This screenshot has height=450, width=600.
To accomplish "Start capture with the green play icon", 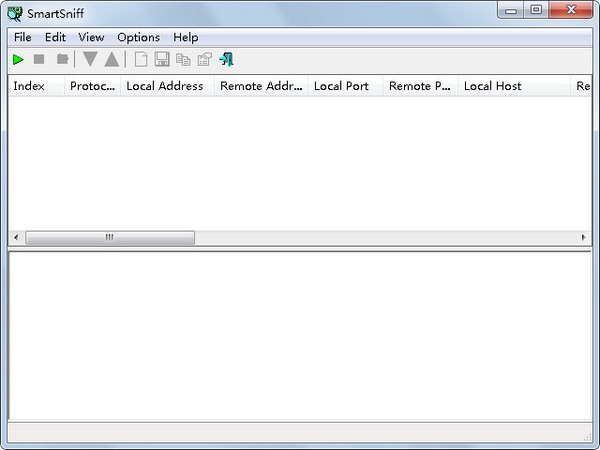I will tap(18, 60).
